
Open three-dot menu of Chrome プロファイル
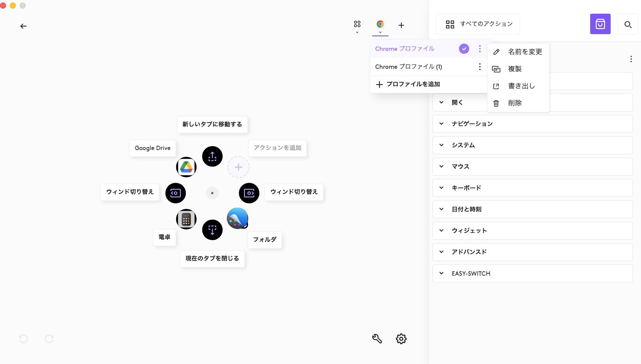[x=480, y=49]
